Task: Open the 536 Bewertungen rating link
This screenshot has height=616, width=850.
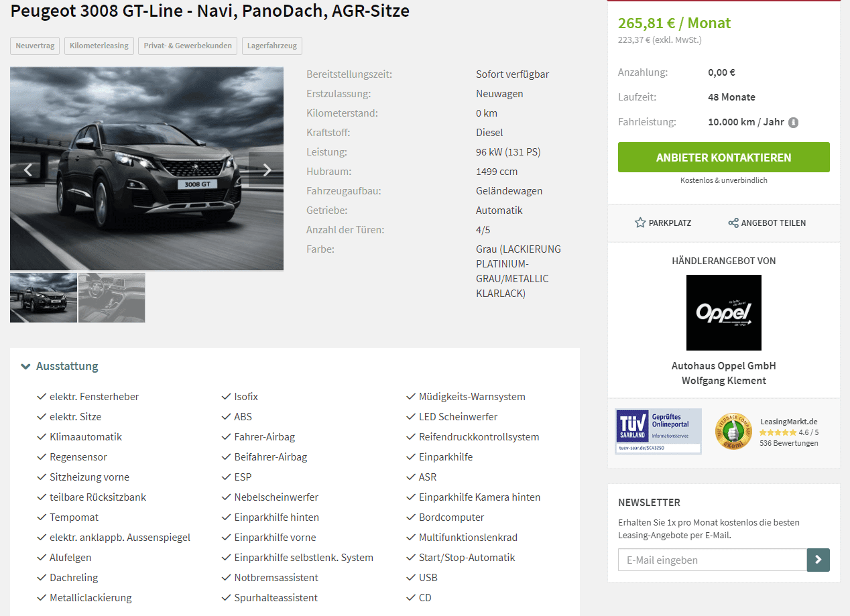Action: click(789, 443)
